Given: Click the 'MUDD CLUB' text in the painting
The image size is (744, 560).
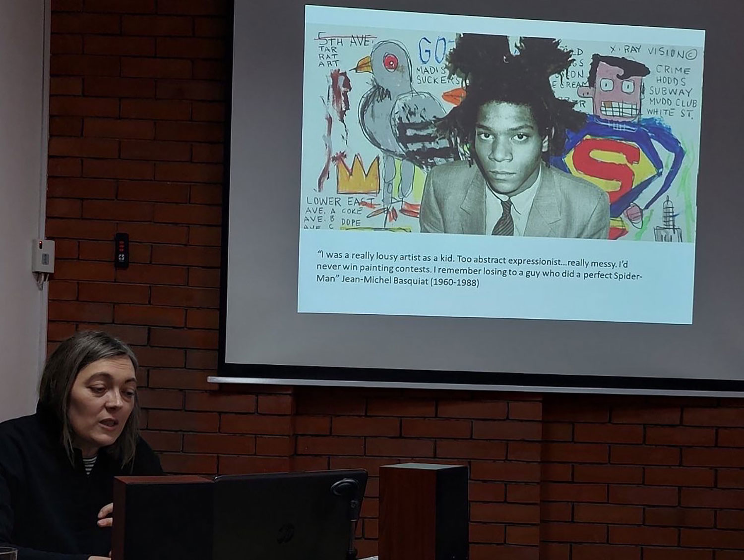Looking at the screenshot, I should pyautogui.click(x=672, y=103).
